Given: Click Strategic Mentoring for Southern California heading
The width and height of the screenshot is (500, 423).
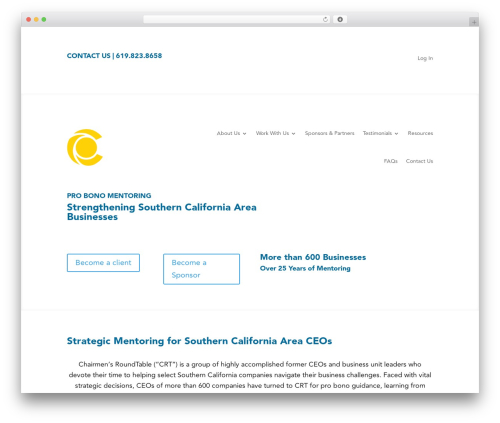Looking at the screenshot, I should click(199, 341).
